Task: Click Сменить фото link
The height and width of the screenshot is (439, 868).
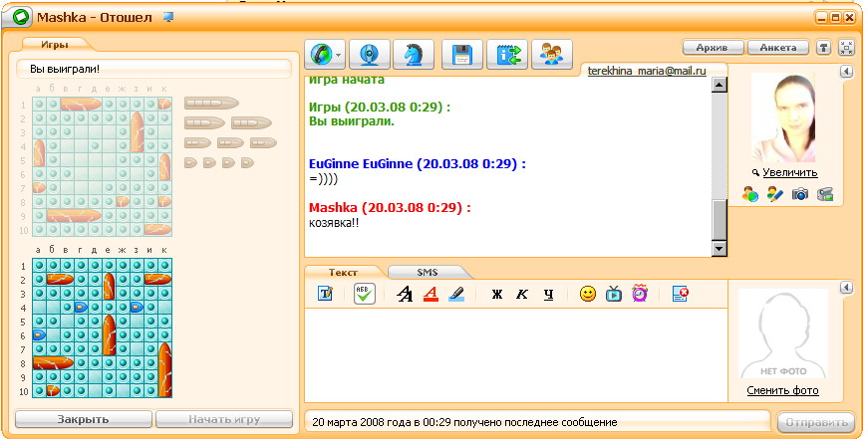Action: tap(782, 390)
